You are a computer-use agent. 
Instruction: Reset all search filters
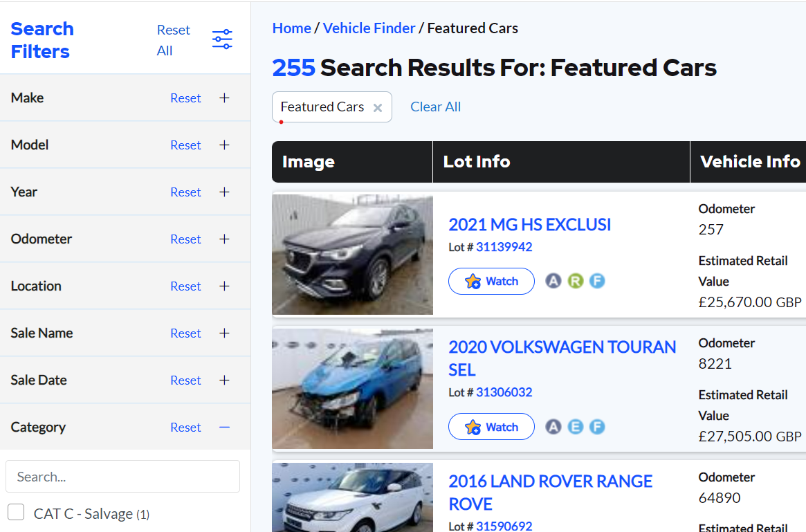173,40
